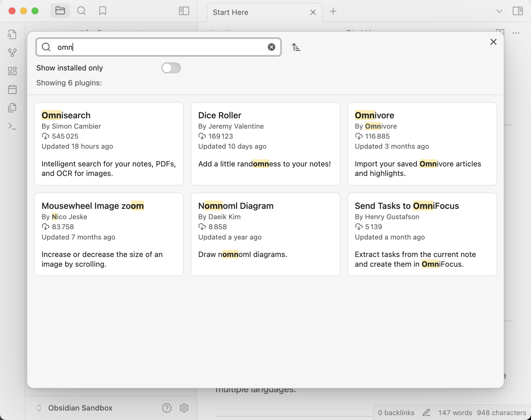
Task: Open today's daily note calendar icon
Action: point(12,89)
